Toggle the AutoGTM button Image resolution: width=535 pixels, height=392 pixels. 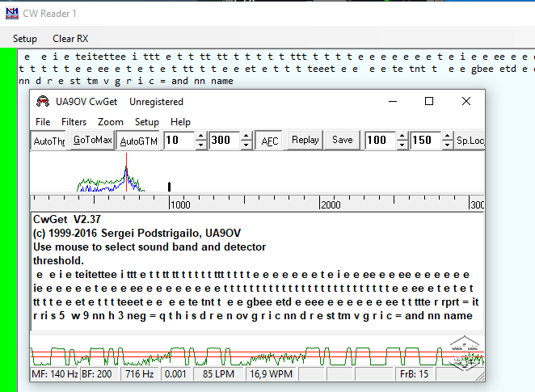point(138,140)
